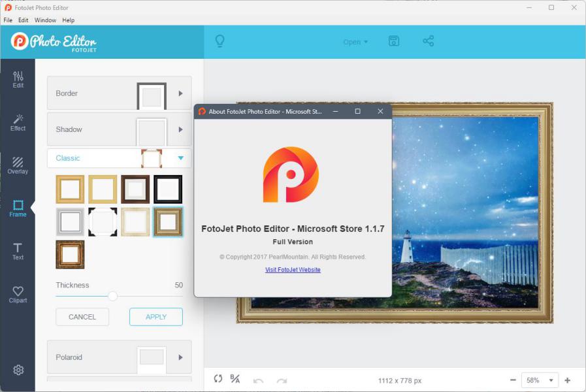Click the Thickness value 50
Viewport: 586px width, 392px height.
tap(178, 285)
